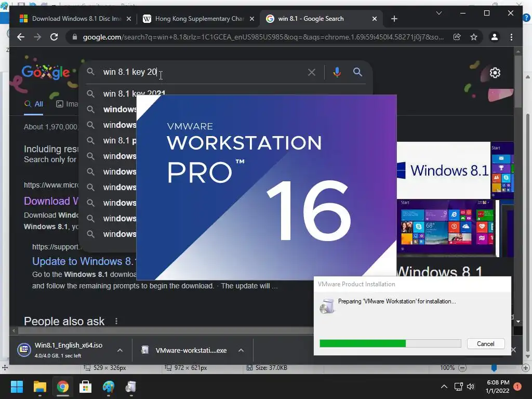Open a new Chrome tab with plus

point(394,19)
